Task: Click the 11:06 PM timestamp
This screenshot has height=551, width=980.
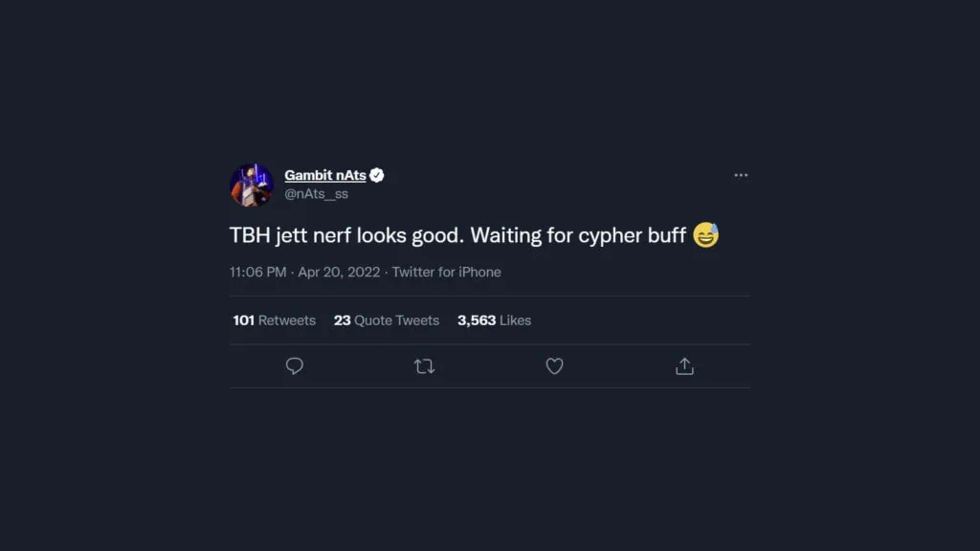Action: pyautogui.click(x=257, y=273)
